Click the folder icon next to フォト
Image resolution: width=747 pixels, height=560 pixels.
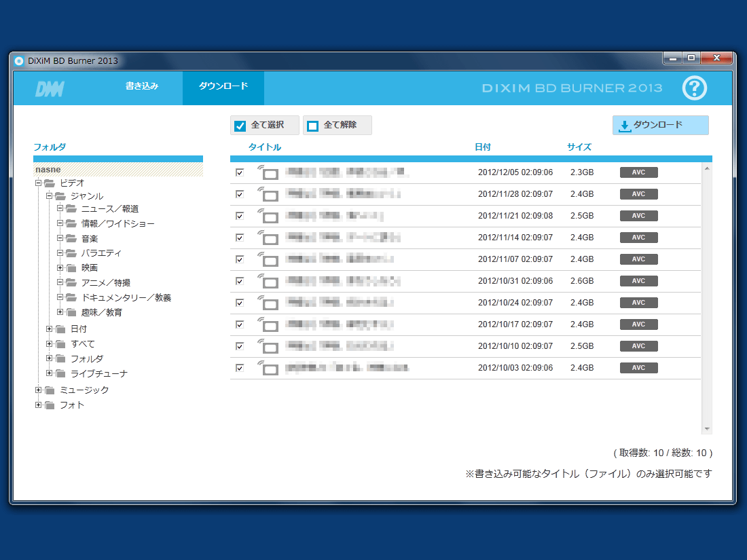click(x=50, y=405)
